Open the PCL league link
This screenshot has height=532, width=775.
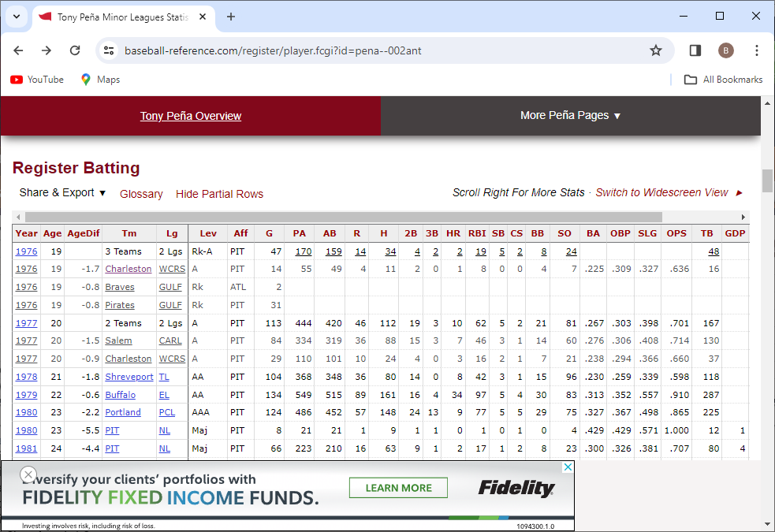(167, 412)
